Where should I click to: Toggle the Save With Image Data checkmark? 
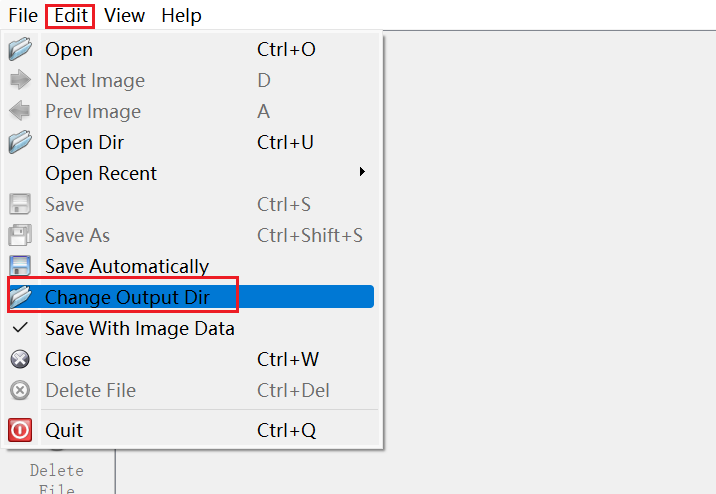[x=20, y=328]
